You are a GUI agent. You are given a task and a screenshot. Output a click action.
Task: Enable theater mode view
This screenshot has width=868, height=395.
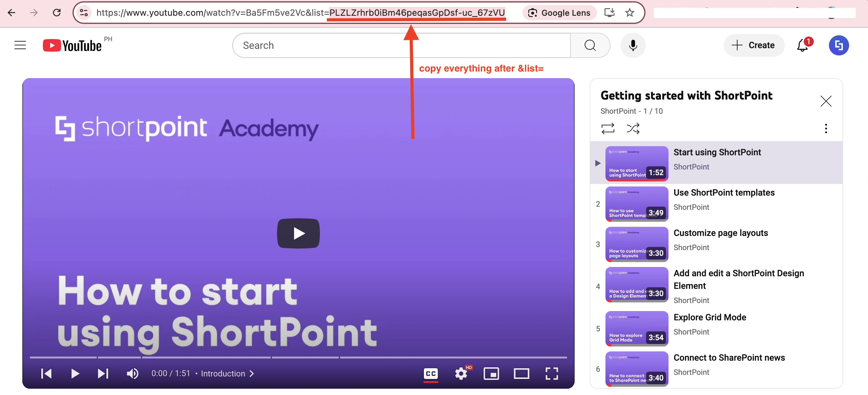[x=521, y=374]
